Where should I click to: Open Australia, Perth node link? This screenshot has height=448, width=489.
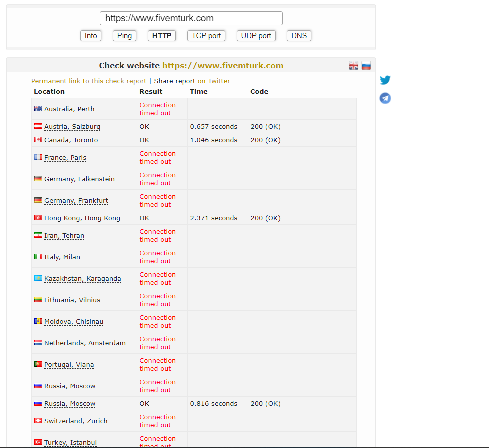69,109
